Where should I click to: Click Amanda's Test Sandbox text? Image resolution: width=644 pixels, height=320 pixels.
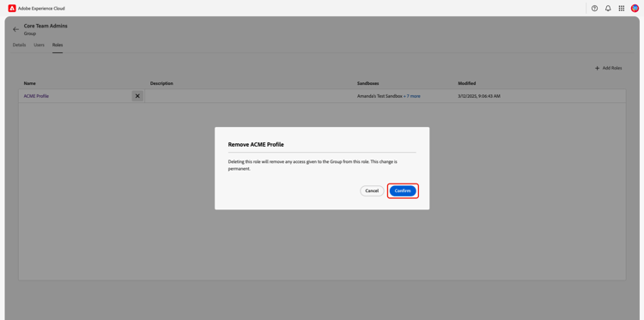(380, 96)
